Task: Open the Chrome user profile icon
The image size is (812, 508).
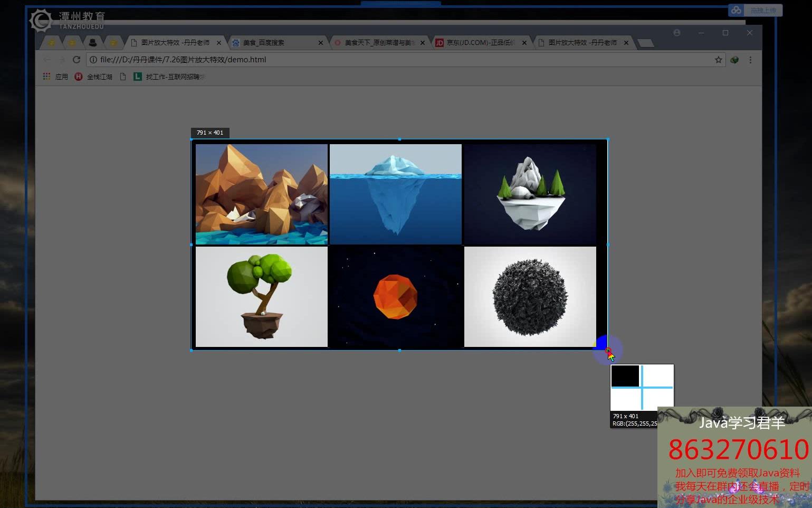Action: tap(677, 33)
